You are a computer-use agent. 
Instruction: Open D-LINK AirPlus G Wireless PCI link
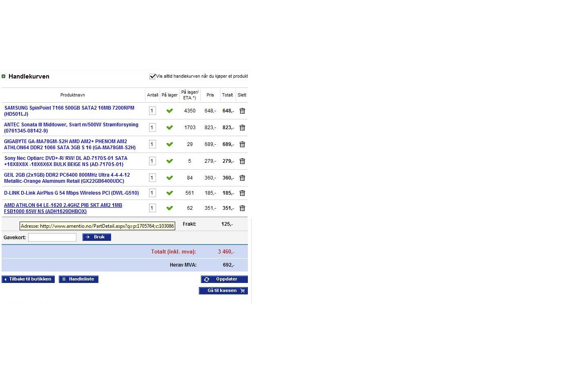click(71, 193)
